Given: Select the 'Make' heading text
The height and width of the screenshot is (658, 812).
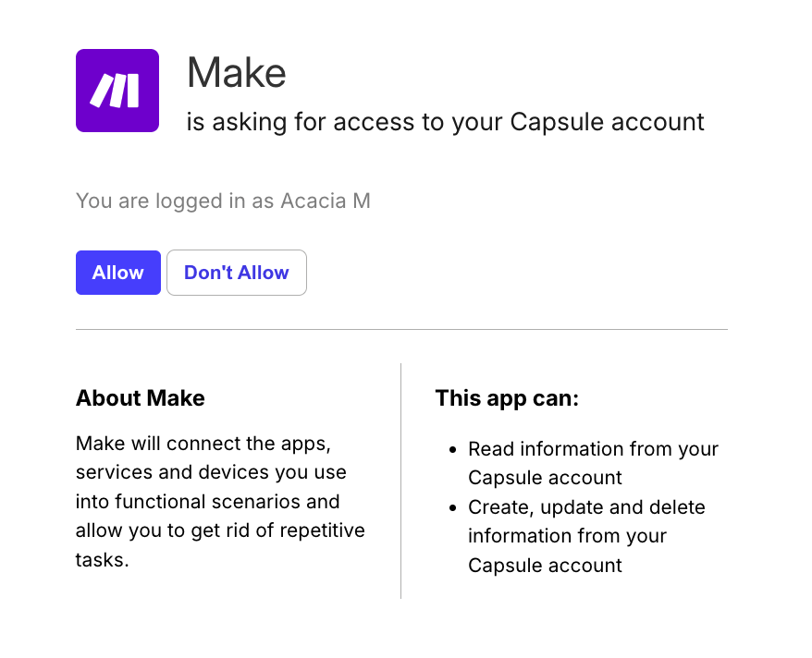Looking at the screenshot, I should click(x=236, y=74).
